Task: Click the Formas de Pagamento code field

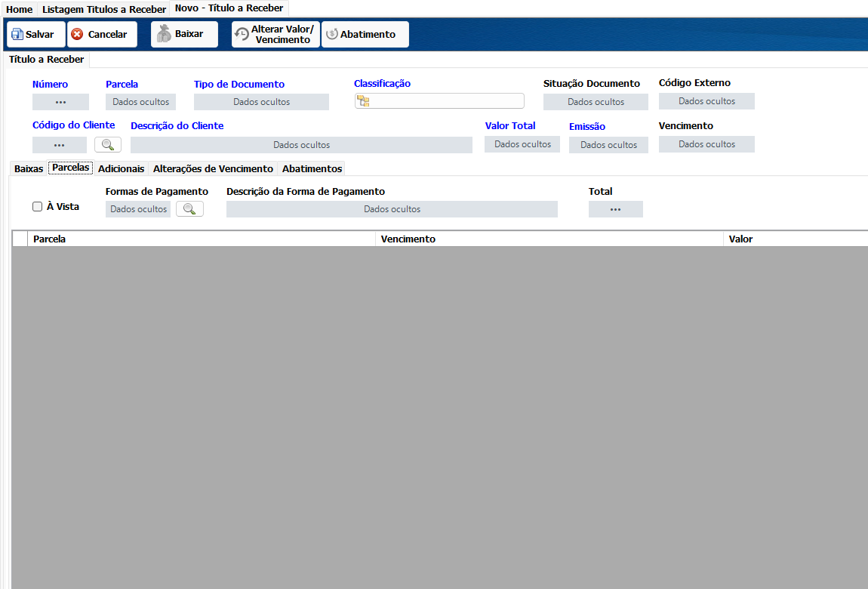Action: pyautogui.click(x=138, y=209)
